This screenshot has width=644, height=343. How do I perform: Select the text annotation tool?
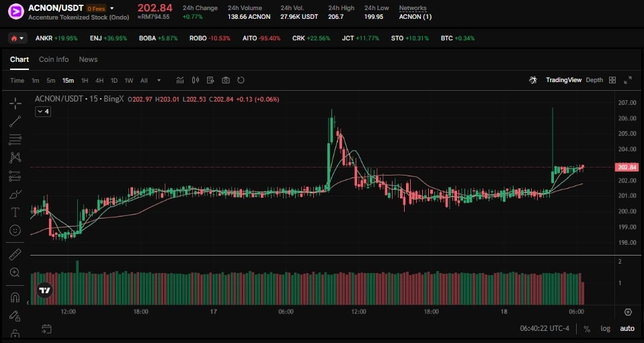tap(15, 212)
